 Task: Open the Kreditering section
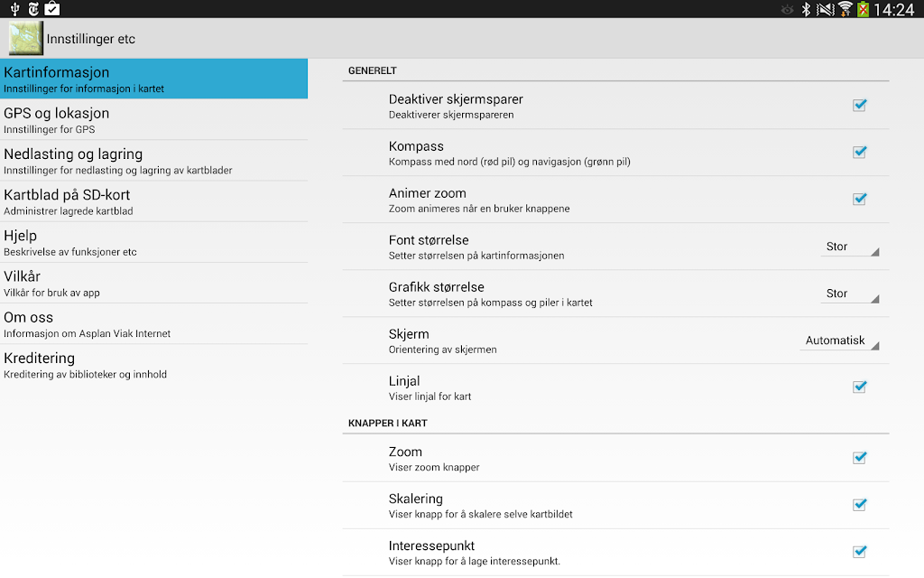coord(153,365)
